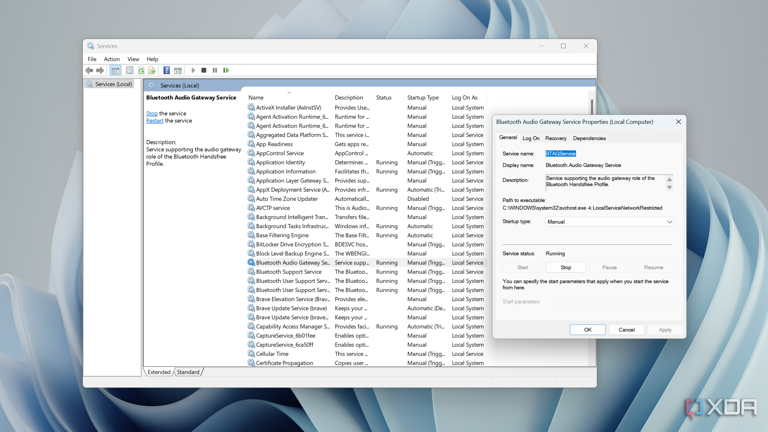Click the Stop button in Properties dialog
This screenshot has width=768, height=432.
coord(566,267)
